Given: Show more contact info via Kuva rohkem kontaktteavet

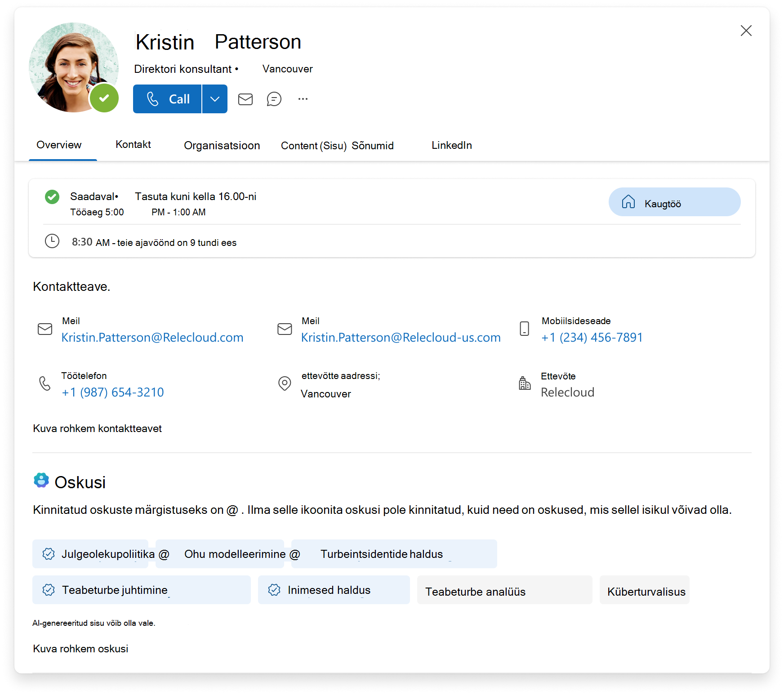Looking at the screenshot, I should click(98, 428).
